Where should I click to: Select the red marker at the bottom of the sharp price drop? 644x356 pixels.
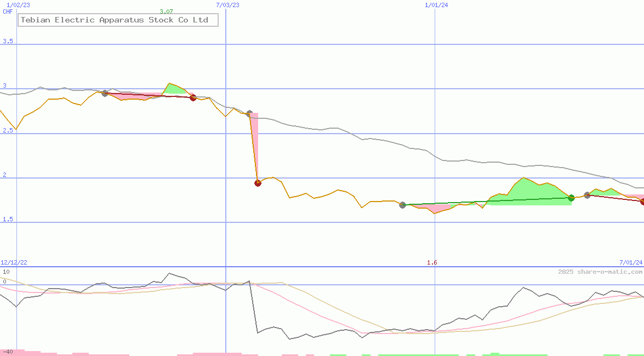(x=258, y=183)
